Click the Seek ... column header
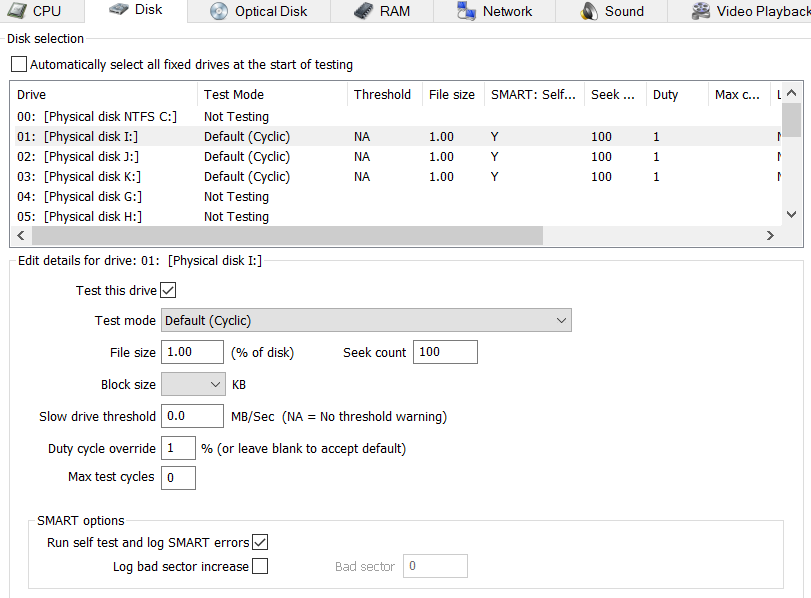This screenshot has width=811, height=598. (615, 95)
